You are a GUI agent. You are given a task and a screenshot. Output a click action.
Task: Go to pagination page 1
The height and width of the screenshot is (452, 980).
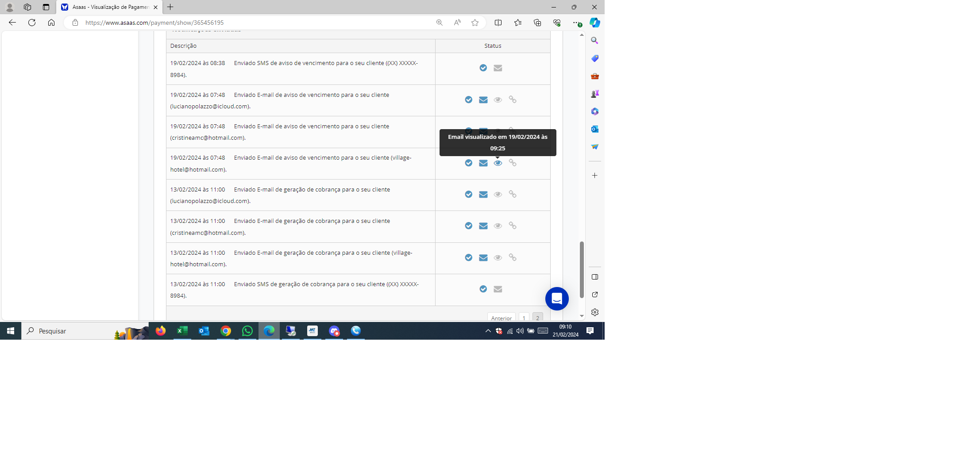click(x=524, y=318)
